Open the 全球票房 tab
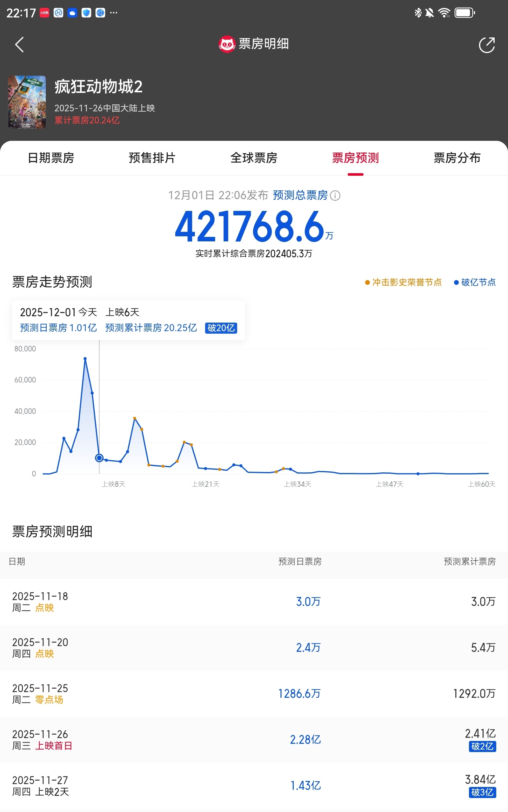Viewport: 508px width, 812px height. click(x=254, y=158)
